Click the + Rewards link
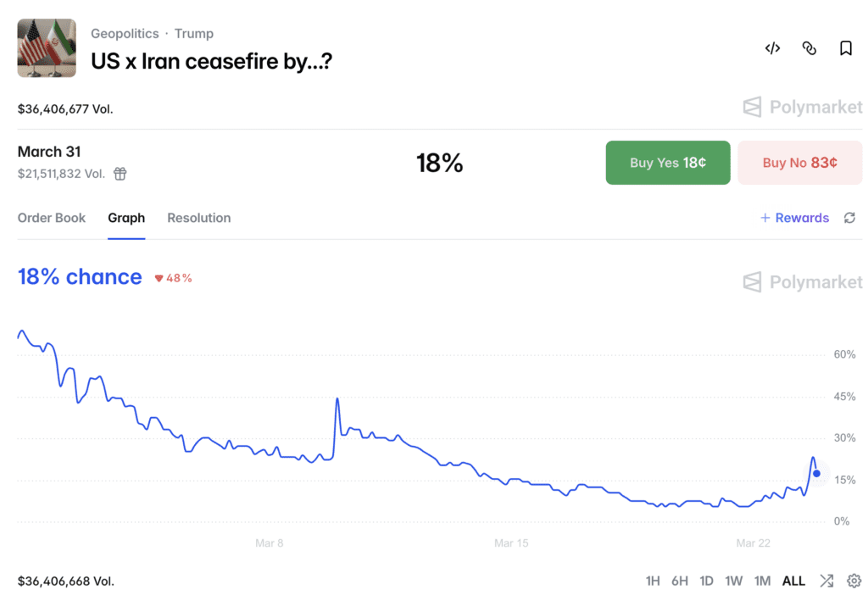Viewport: 868px width, 595px height. tap(794, 218)
